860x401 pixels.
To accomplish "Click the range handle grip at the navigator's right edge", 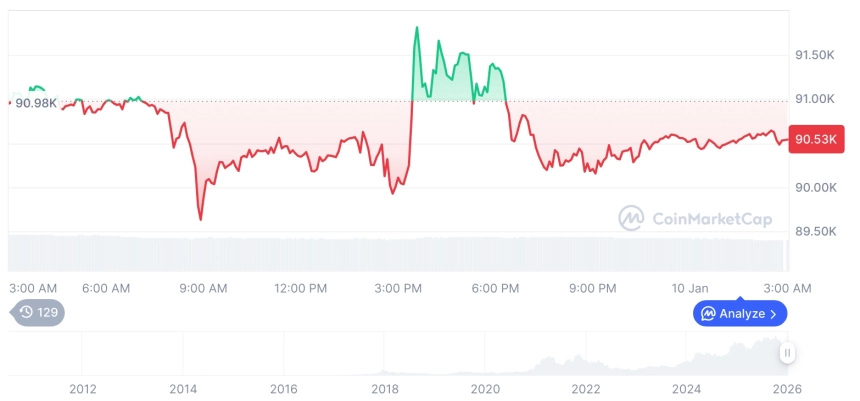I will pos(788,352).
